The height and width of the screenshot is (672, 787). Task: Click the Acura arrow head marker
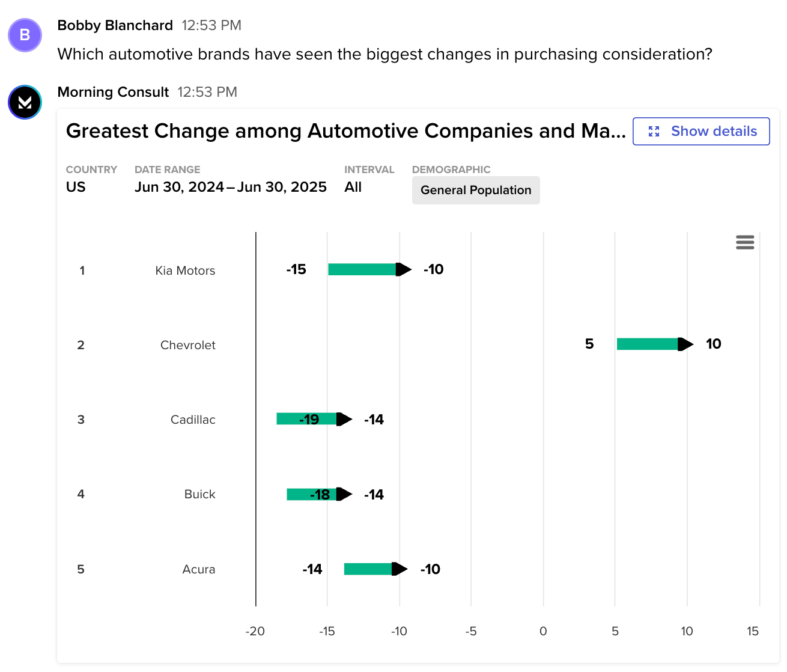tap(400, 569)
